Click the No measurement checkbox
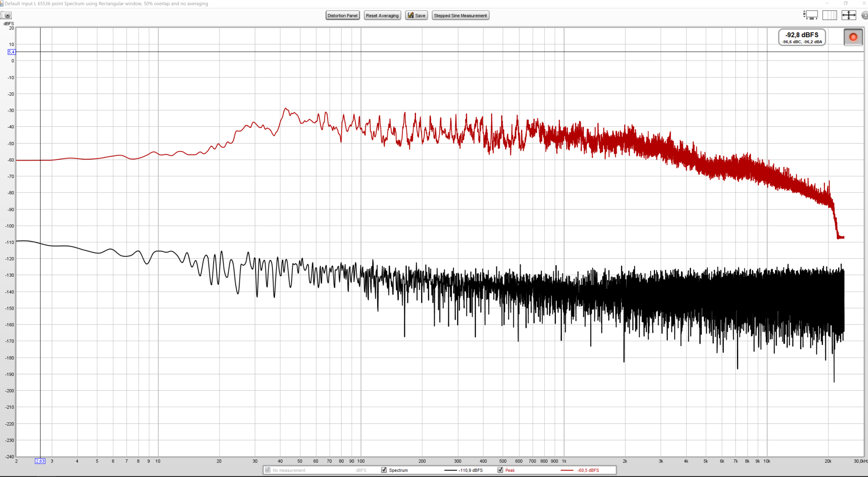The height and width of the screenshot is (477, 868). point(267,470)
